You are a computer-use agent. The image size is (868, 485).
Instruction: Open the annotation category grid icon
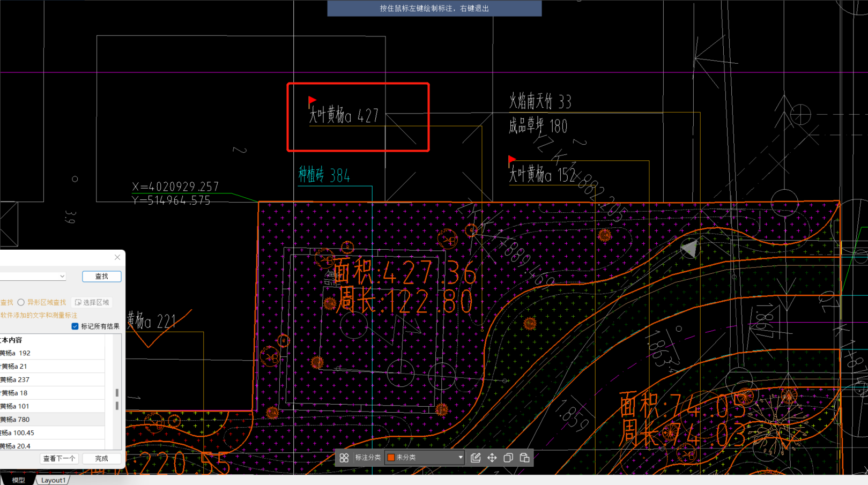345,458
